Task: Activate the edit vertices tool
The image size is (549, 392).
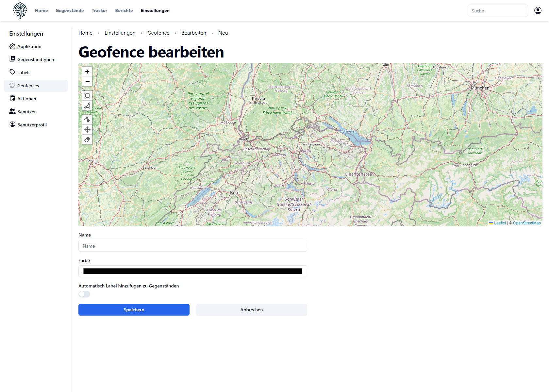Action: tap(87, 120)
